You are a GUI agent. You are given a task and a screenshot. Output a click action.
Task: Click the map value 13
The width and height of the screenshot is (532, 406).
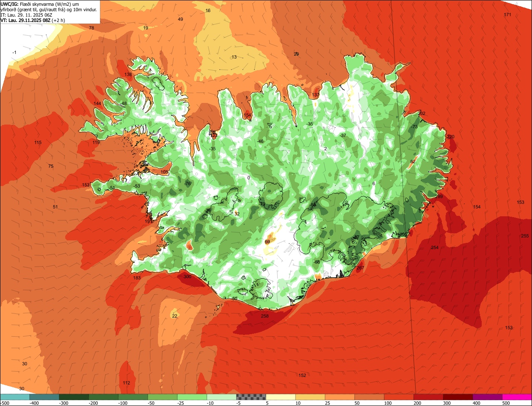(234, 57)
